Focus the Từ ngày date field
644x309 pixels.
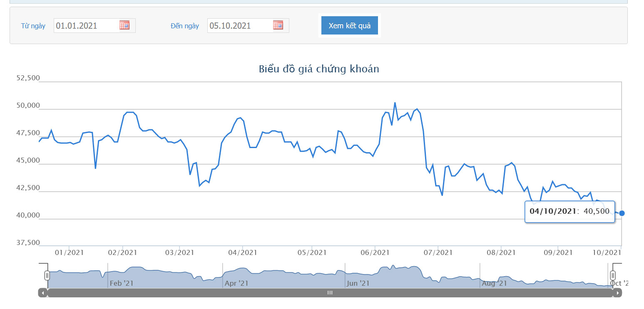(94, 25)
